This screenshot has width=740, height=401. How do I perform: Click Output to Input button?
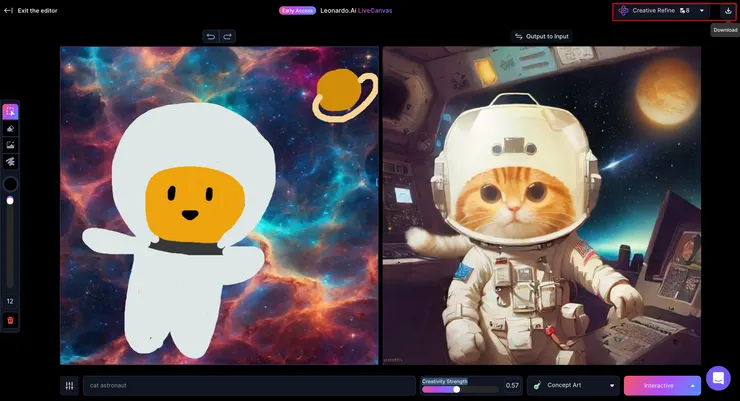pos(541,36)
